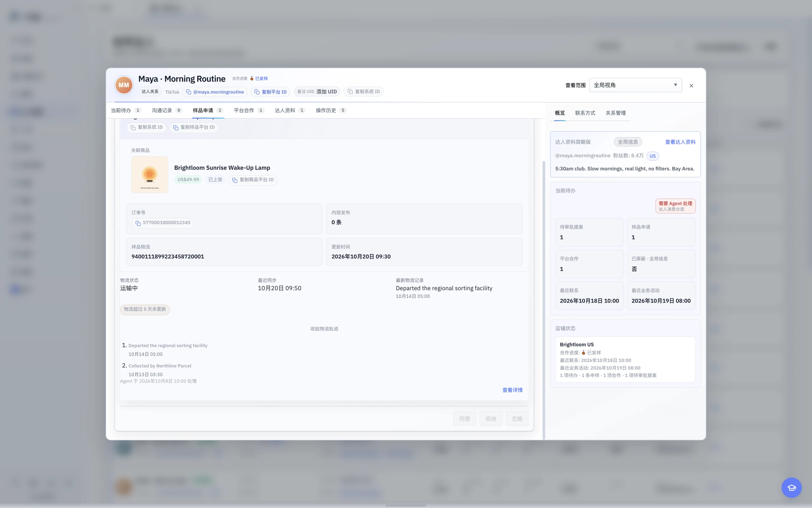Switch to 沟通记录 tab

[x=167, y=110]
